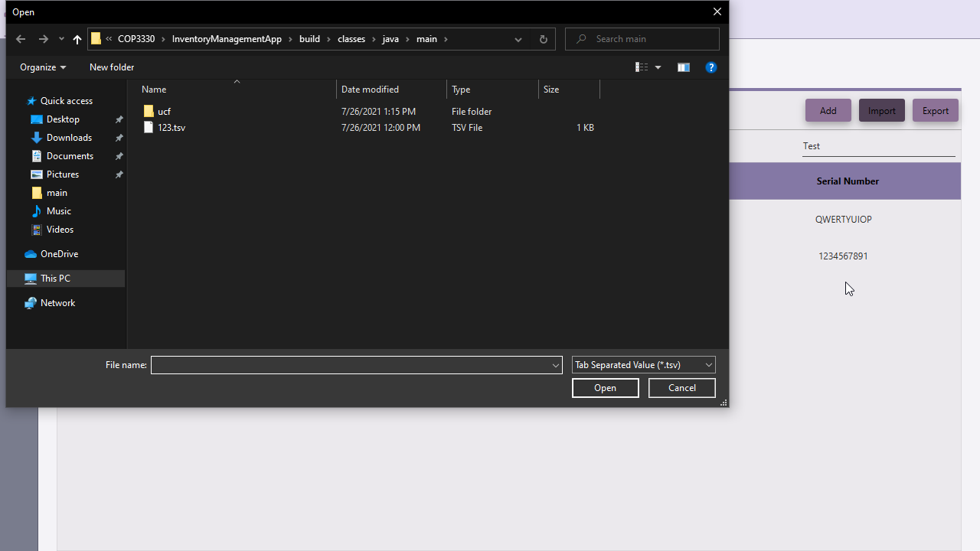Click the Forward navigation arrow
The image size is (980, 551).
tap(44, 39)
